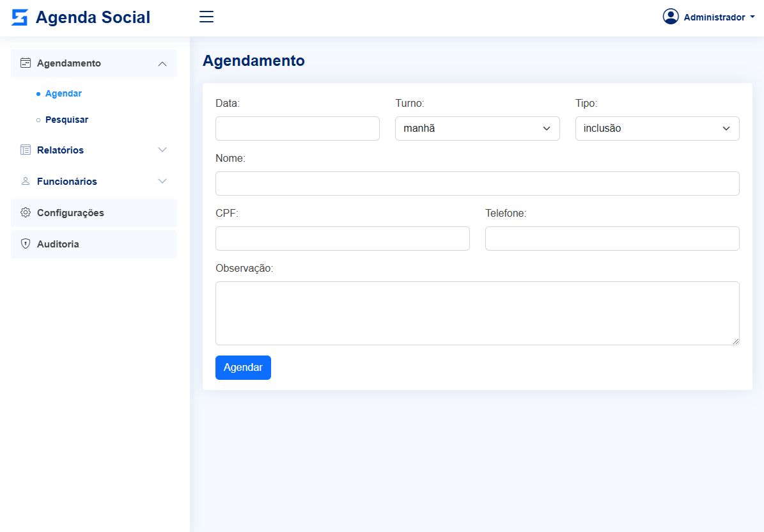Expand the Funcionários menu chevron

[x=162, y=181]
